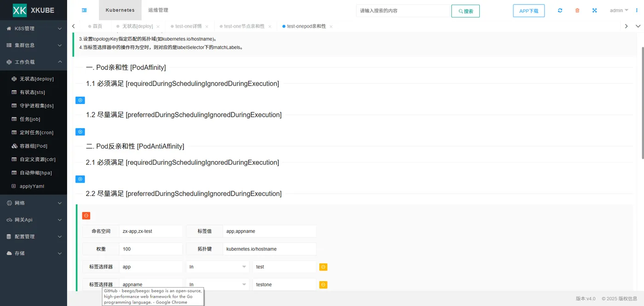Open 守护进程集[ds] in sidebar

(34, 105)
